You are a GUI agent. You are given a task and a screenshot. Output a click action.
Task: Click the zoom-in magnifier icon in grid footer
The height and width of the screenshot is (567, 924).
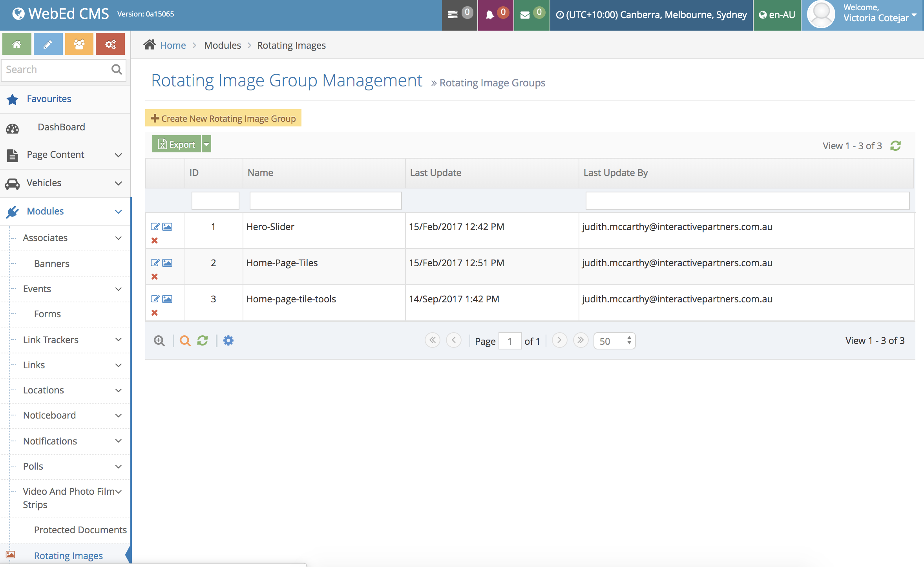click(159, 340)
